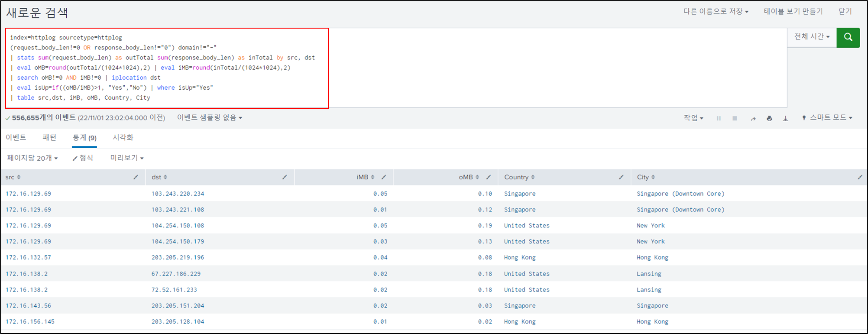Click src value 172.16.132.57

[28, 258]
